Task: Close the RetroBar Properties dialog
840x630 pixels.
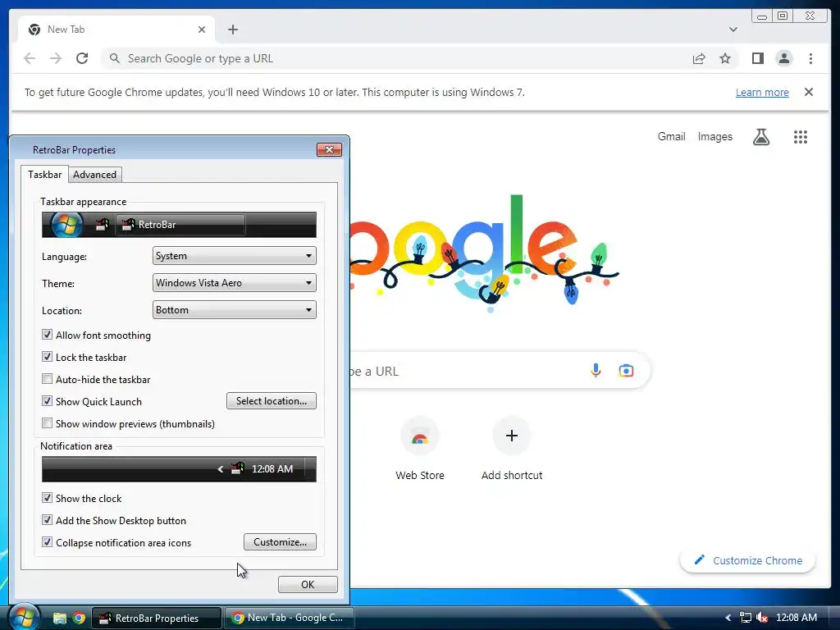Action: [329, 149]
